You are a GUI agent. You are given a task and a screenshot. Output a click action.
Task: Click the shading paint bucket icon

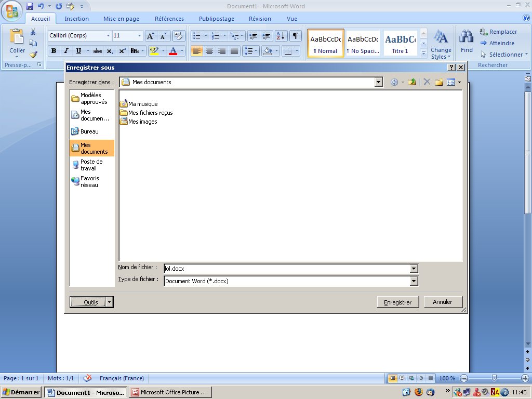pyautogui.click(x=268, y=51)
